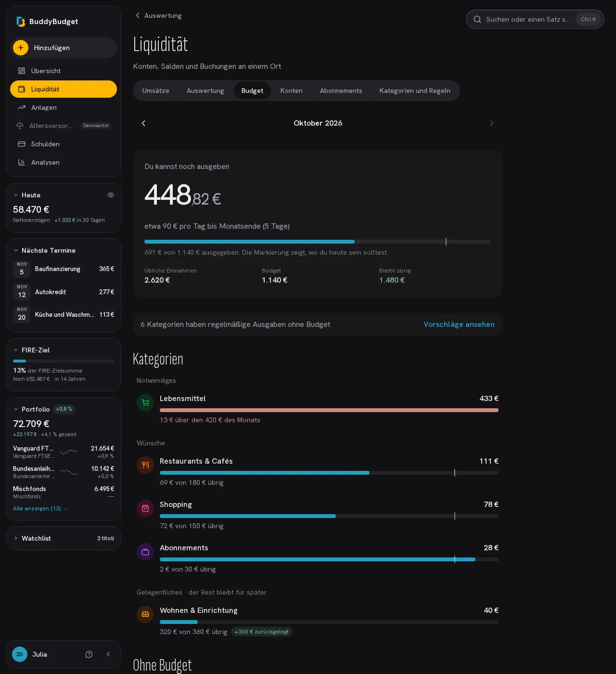Click the Restaurants & Cafés cutlery icon

click(145, 465)
